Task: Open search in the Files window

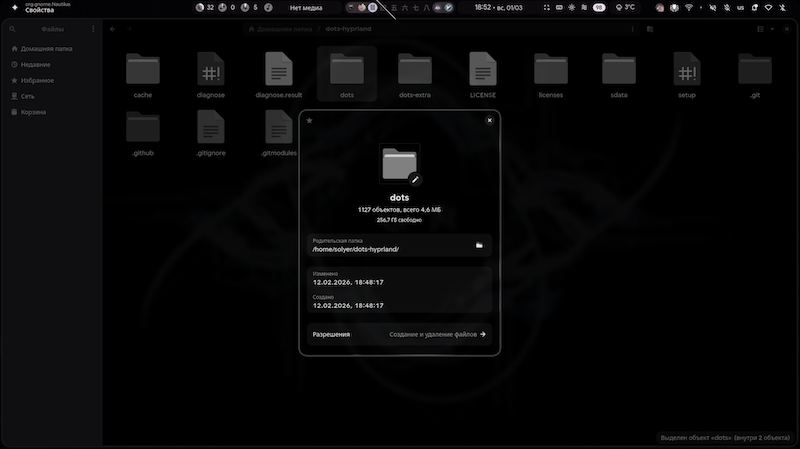Action: click(x=12, y=29)
